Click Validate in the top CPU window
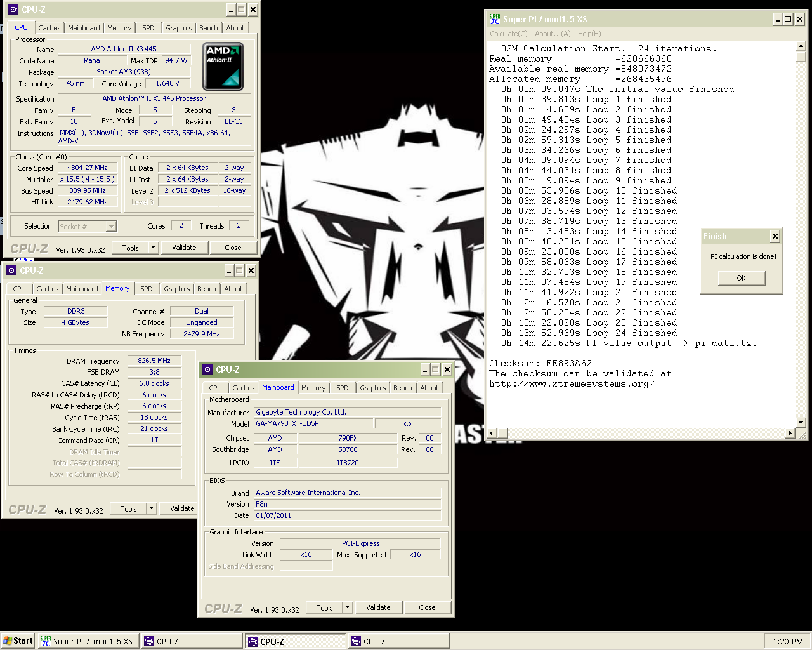The height and width of the screenshot is (650, 812). click(x=184, y=248)
